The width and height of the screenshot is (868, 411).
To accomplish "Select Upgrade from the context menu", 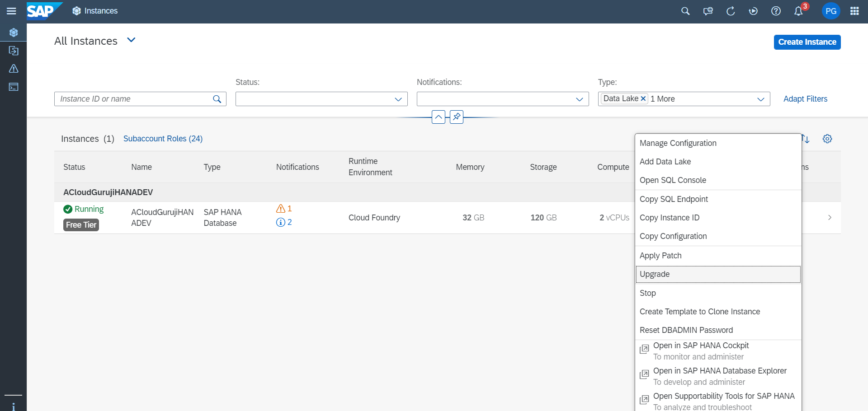I will [655, 274].
